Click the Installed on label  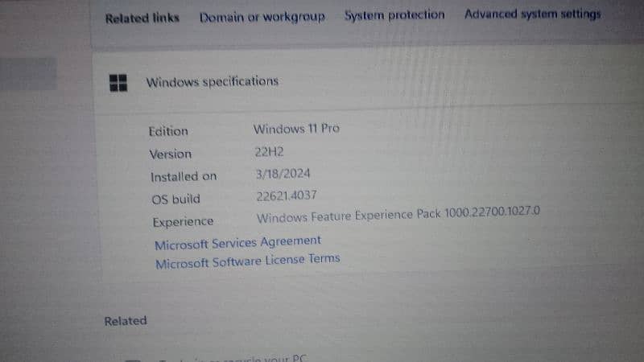184,176
